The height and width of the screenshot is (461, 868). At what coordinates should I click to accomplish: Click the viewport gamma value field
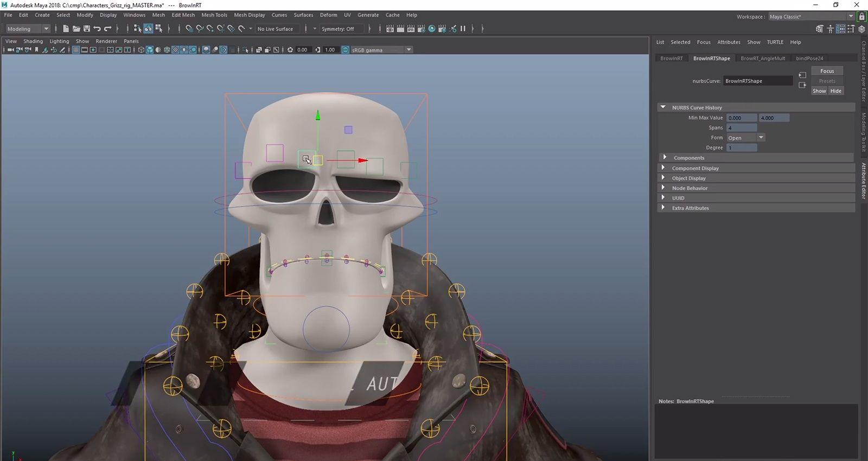(x=330, y=50)
